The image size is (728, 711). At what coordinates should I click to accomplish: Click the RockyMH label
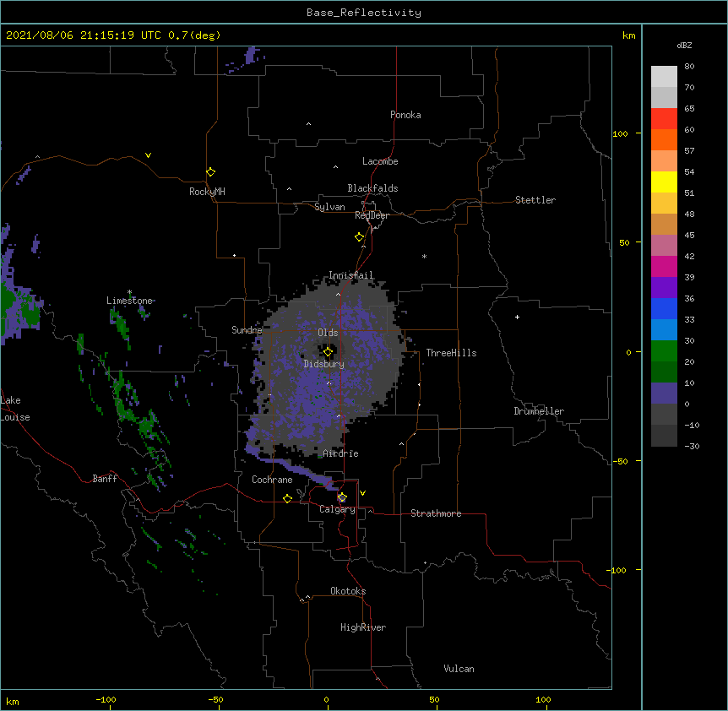coord(207,192)
